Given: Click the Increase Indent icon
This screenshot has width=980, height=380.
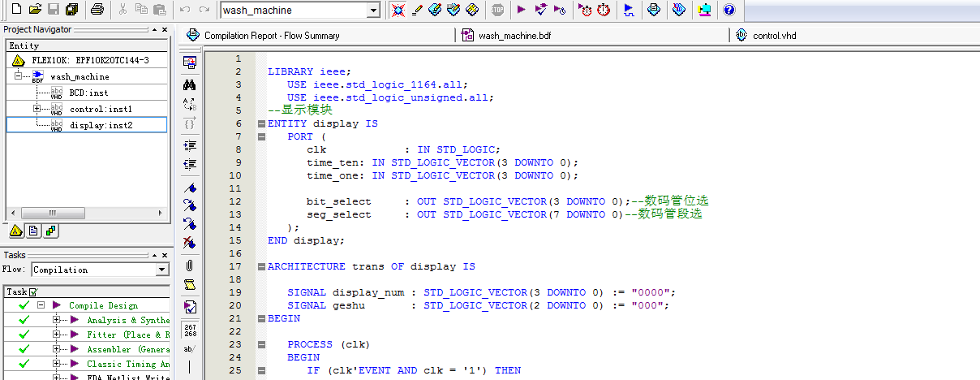Looking at the screenshot, I should tap(189, 145).
